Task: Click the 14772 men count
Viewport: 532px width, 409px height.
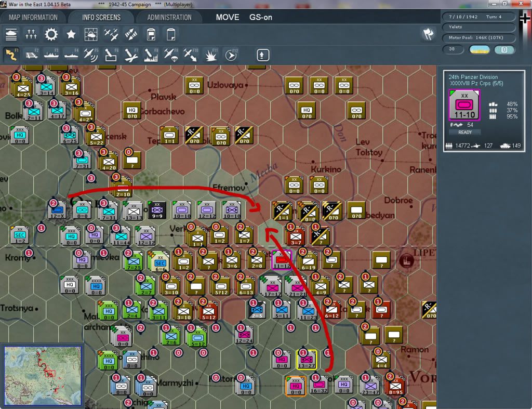Action: (462, 146)
